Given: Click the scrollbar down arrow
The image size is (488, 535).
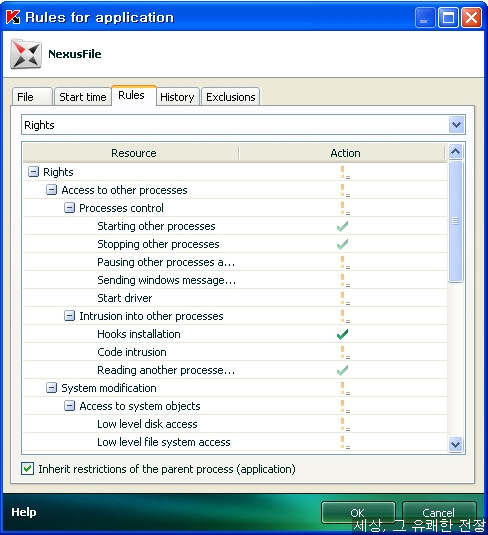Looking at the screenshot, I should [x=456, y=444].
